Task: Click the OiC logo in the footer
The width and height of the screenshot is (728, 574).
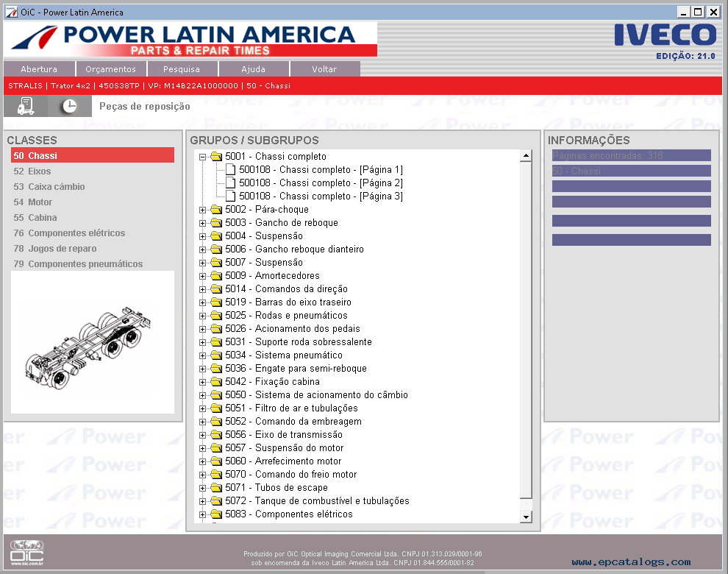Action: (27, 553)
